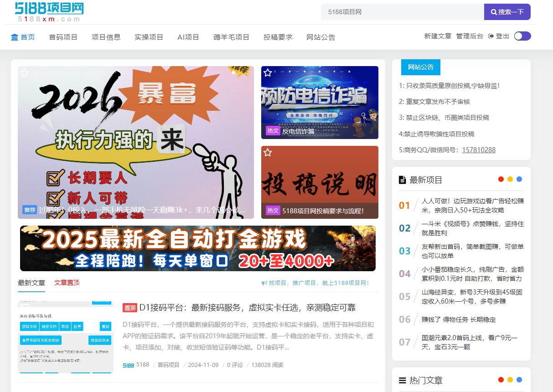Go to the AI项目 menu
Image resolution: width=553 pixels, height=392 pixels.
(x=188, y=37)
